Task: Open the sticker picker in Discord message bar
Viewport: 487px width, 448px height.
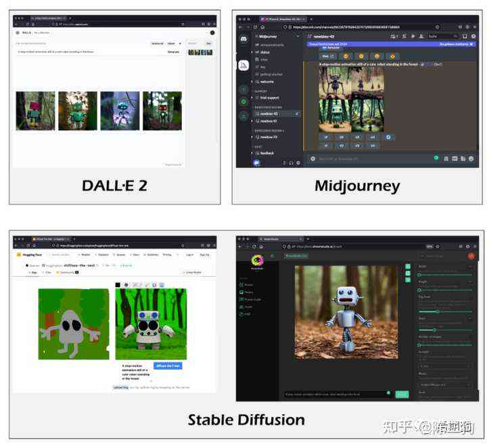Action: (x=463, y=159)
